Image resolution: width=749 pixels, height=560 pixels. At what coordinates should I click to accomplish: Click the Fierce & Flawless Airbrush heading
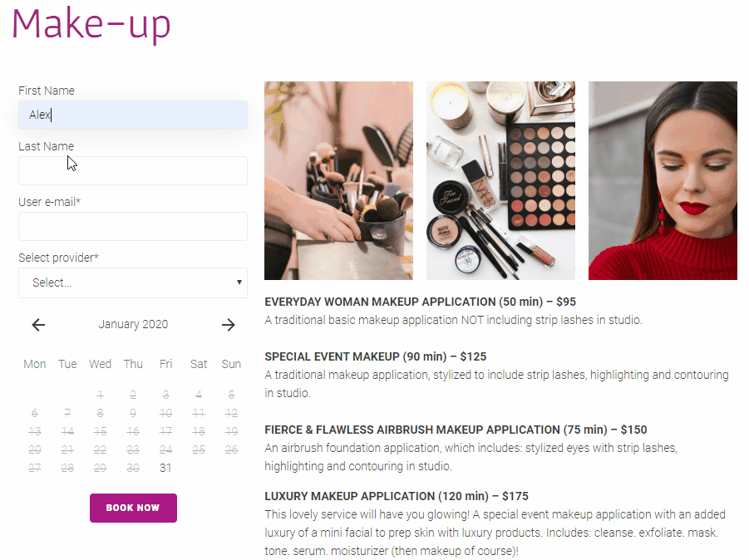(x=456, y=430)
